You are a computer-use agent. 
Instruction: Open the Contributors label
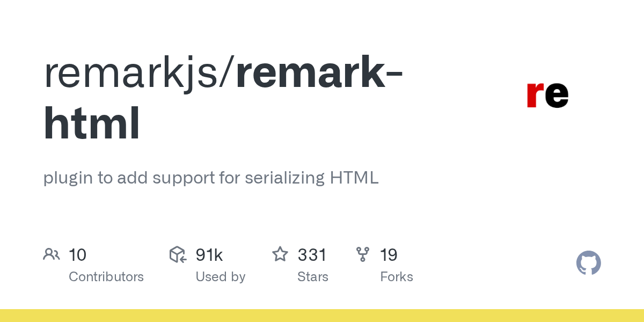click(x=106, y=277)
